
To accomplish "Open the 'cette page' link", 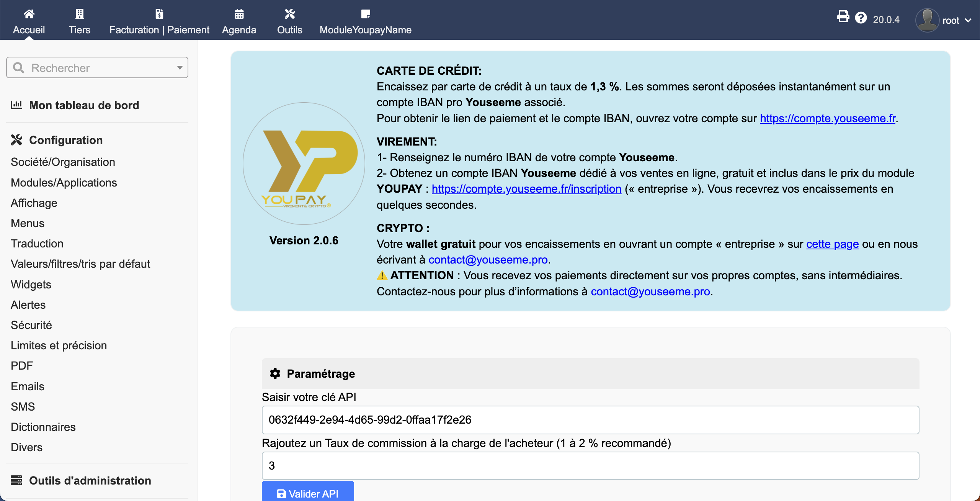I will coord(832,244).
